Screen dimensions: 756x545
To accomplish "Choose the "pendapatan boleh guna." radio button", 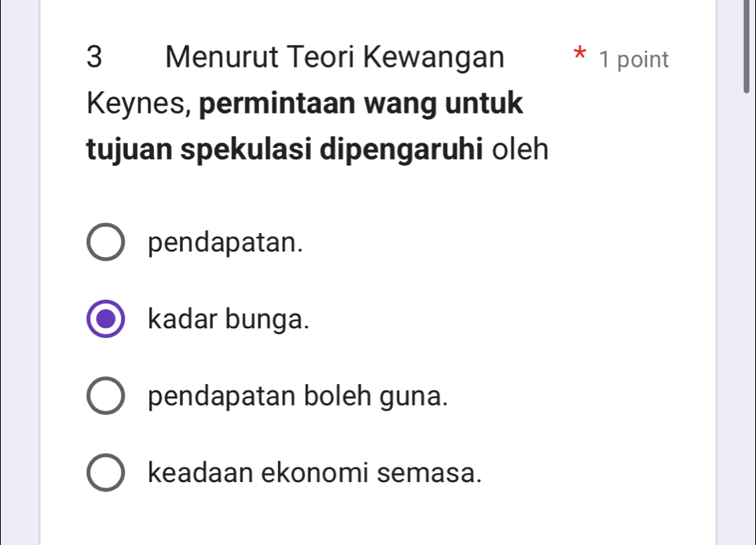I will (x=106, y=396).
